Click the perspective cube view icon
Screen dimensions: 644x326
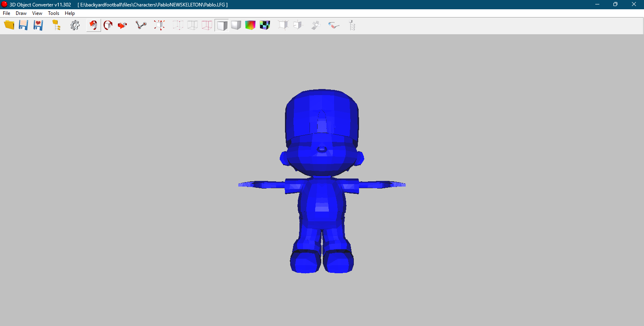coord(283,25)
